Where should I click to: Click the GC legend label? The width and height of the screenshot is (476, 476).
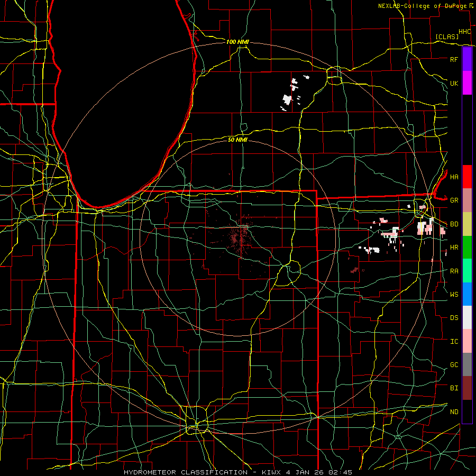[x=454, y=365]
